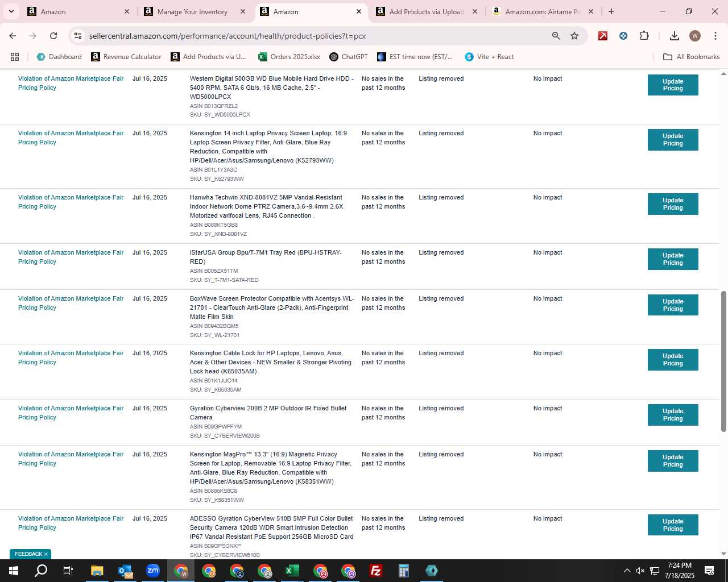Update Pricing for Kensington Cable Lock K65035AM
Viewport: 728px width, 582px height.
tap(673, 360)
